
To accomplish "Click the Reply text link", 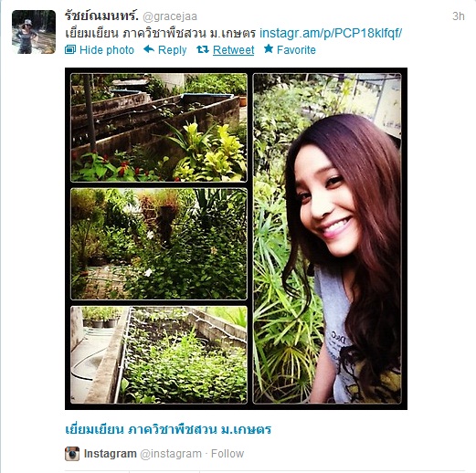I will 173,50.
